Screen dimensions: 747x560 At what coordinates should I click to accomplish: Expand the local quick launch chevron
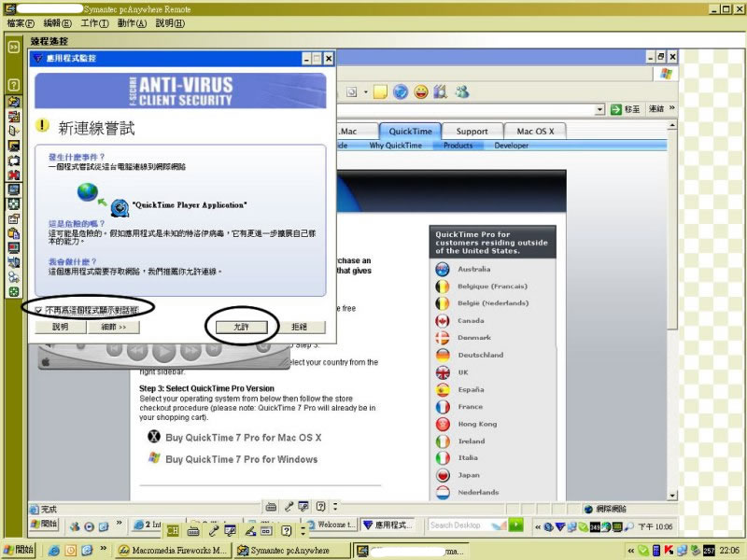(x=103, y=549)
